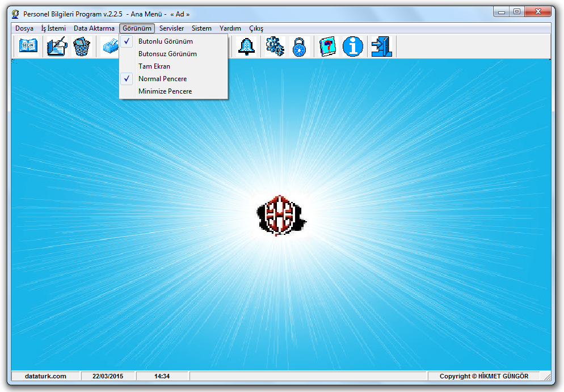Click the 22/03/2015 date status cell
The width and height of the screenshot is (564, 392).
pos(108,376)
